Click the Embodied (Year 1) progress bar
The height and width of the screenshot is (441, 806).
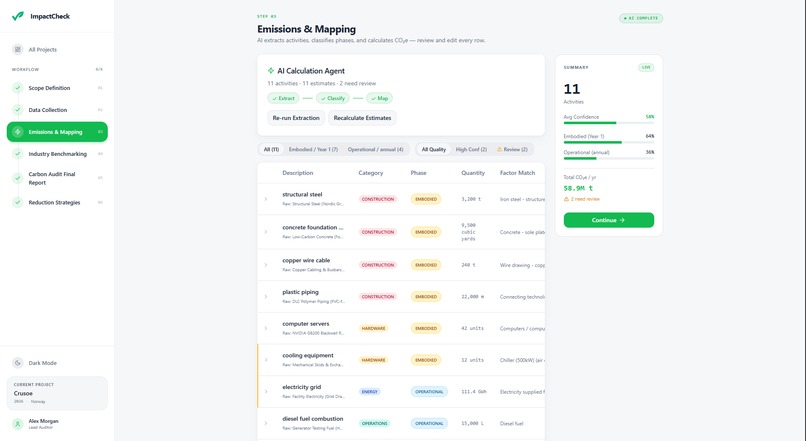point(609,142)
